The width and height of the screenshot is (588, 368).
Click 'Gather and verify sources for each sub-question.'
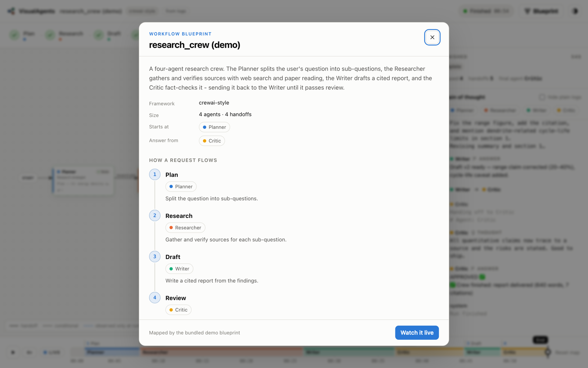(226, 240)
